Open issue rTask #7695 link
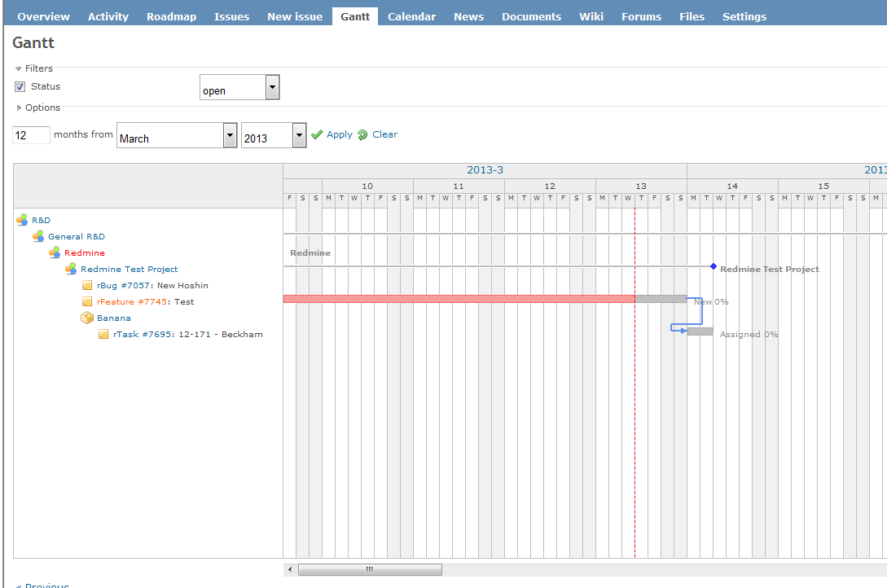 (x=143, y=335)
